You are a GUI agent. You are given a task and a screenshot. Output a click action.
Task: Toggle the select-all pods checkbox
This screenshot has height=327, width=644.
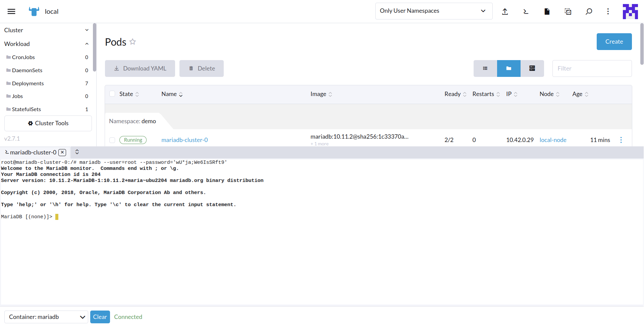pos(112,94)
